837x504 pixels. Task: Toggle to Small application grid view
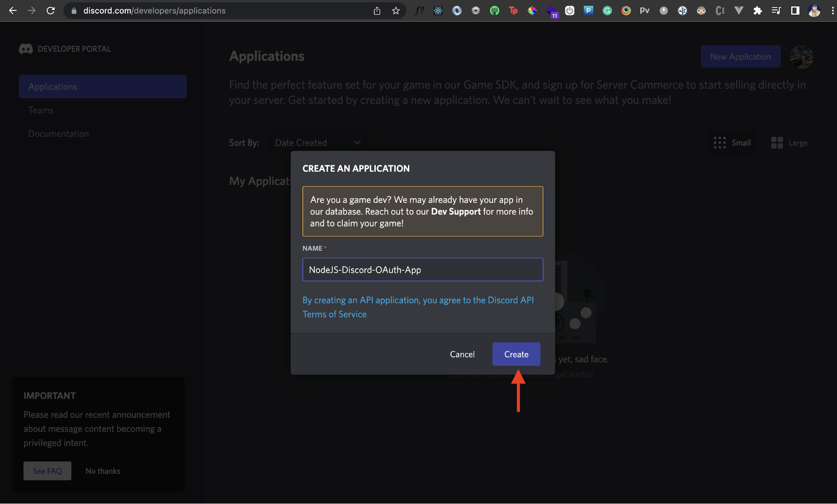733,142
